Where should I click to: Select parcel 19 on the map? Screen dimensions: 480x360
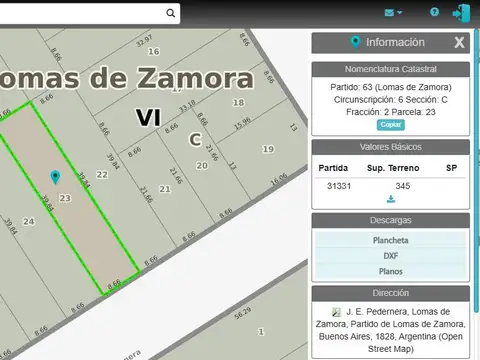click(x=268, y=149)
